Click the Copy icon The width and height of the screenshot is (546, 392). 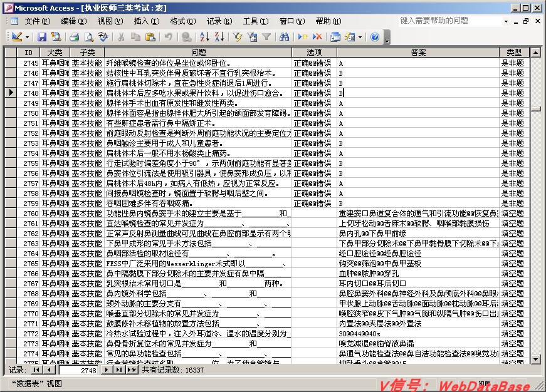pos(135,36)
